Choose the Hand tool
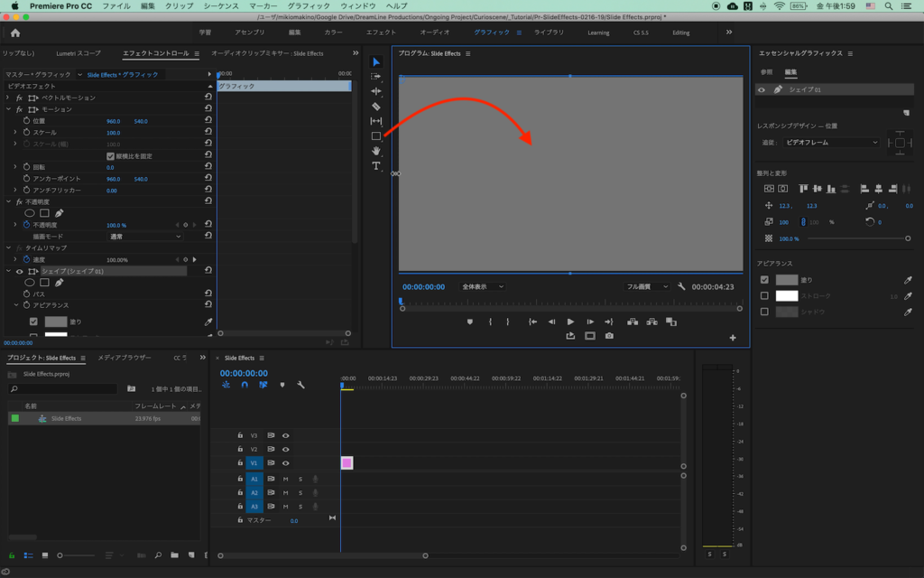The image size is (924, 578). pos(376,151)
